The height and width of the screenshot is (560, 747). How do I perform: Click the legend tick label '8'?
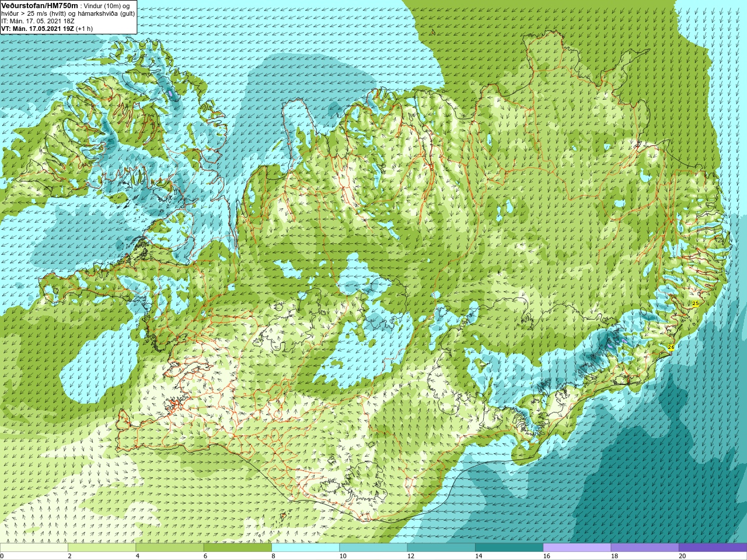tap(273, 556)
